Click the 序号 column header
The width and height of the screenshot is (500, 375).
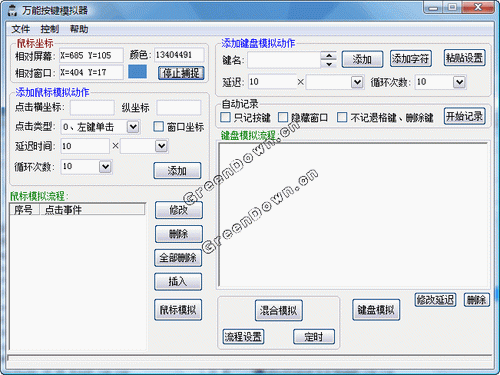pyautogui.click(x=24, y=210)
